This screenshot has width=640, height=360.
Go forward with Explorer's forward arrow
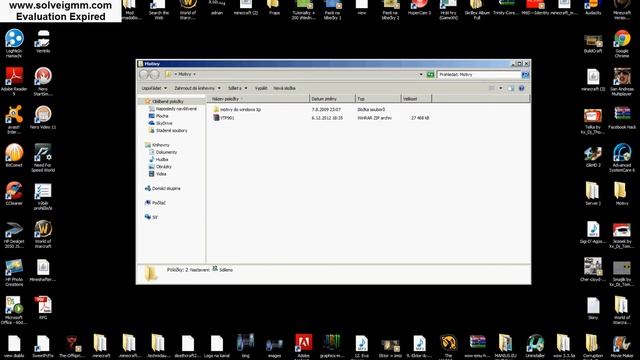pyautogui.click(x=154, y=74)
